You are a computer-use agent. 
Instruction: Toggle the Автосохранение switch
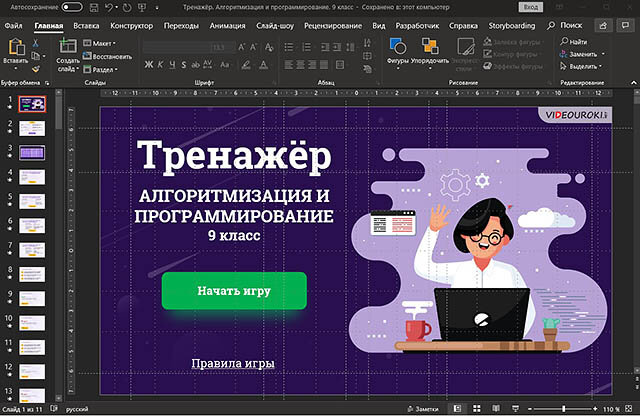coord(72,7)
